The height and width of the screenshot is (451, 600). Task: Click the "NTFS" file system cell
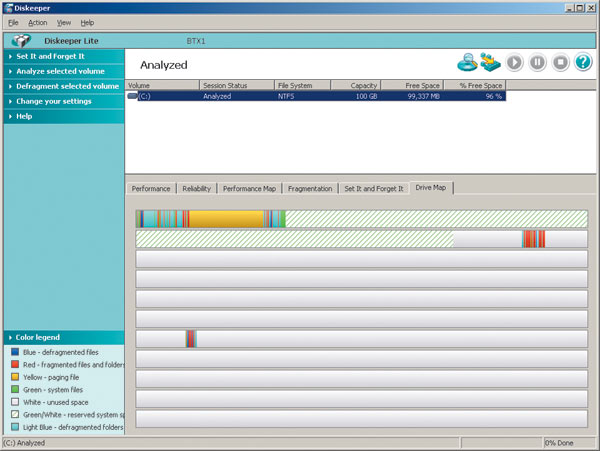point(286,96)
